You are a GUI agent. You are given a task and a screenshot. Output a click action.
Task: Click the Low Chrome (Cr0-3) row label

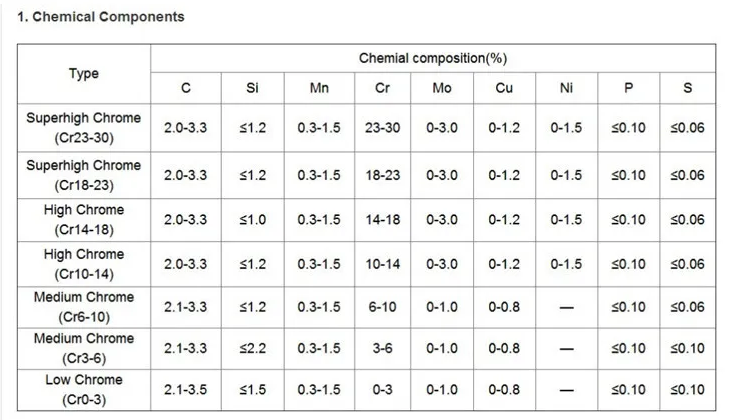pos(84,390)
